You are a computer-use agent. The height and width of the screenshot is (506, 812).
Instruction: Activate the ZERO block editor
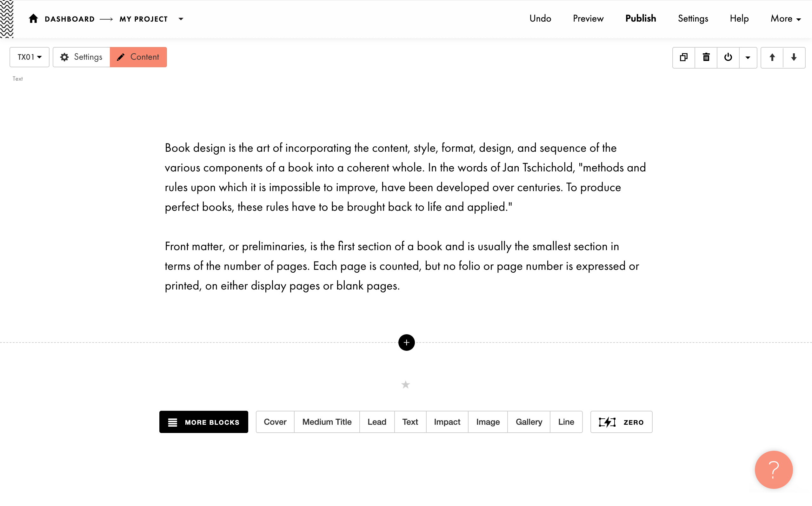pos(621,422)
